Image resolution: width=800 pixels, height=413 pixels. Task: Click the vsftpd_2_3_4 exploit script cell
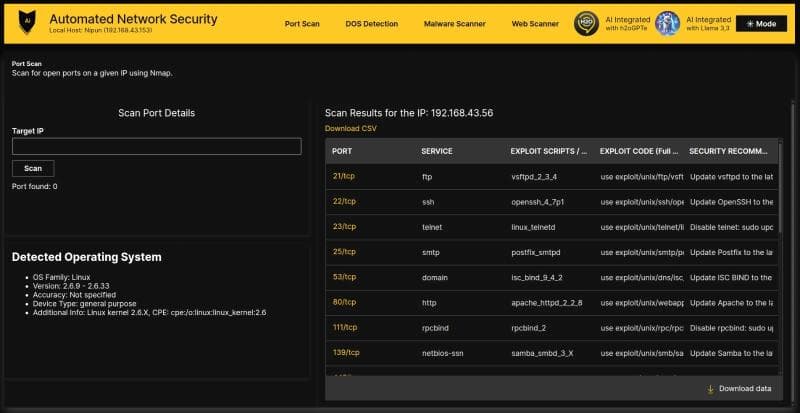(x=534, y=177)
